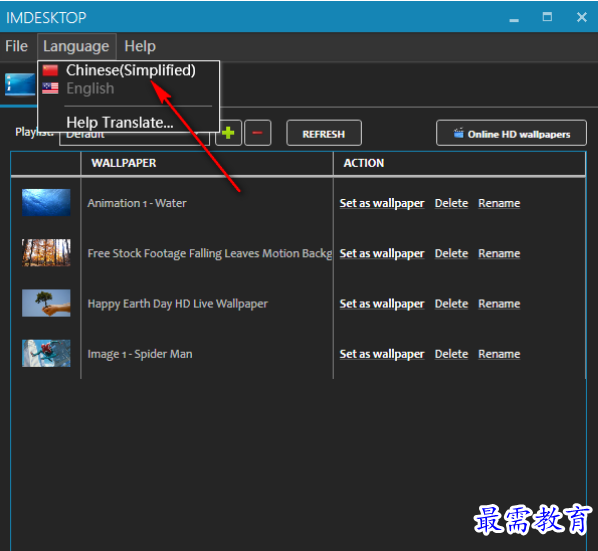
Task: Click the US flag icon
Action: click(x=50, y=88)
